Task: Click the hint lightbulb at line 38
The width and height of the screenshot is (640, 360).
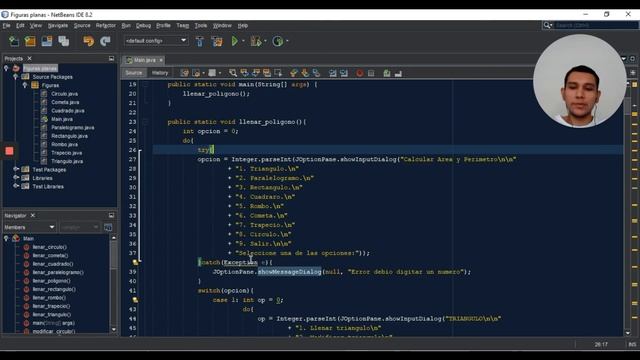Action: point(135,262)
